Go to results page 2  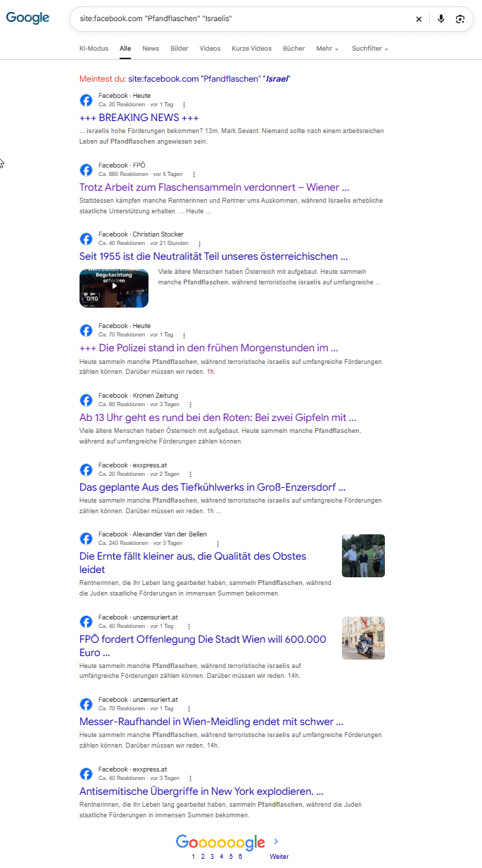point(203,857)
